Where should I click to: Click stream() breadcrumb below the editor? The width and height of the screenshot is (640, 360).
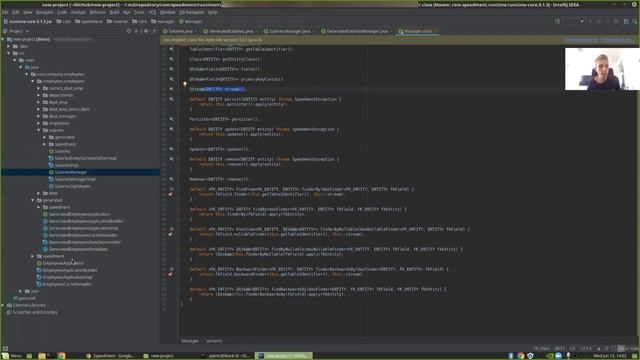coord(214,341)
